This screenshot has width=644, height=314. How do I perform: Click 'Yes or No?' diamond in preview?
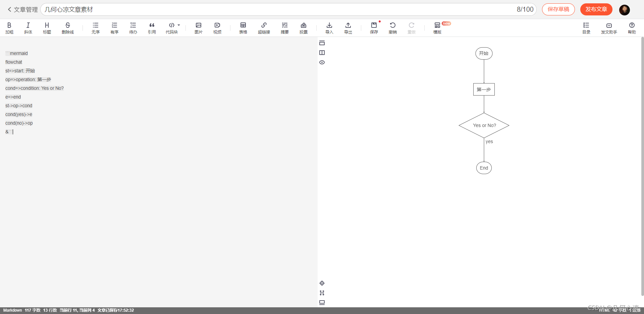(x=484, y=125)
